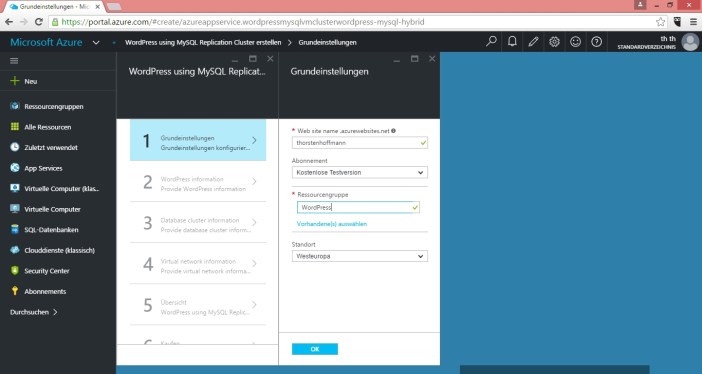
Task: Click the user account avatar
Action: coord(690,42)
